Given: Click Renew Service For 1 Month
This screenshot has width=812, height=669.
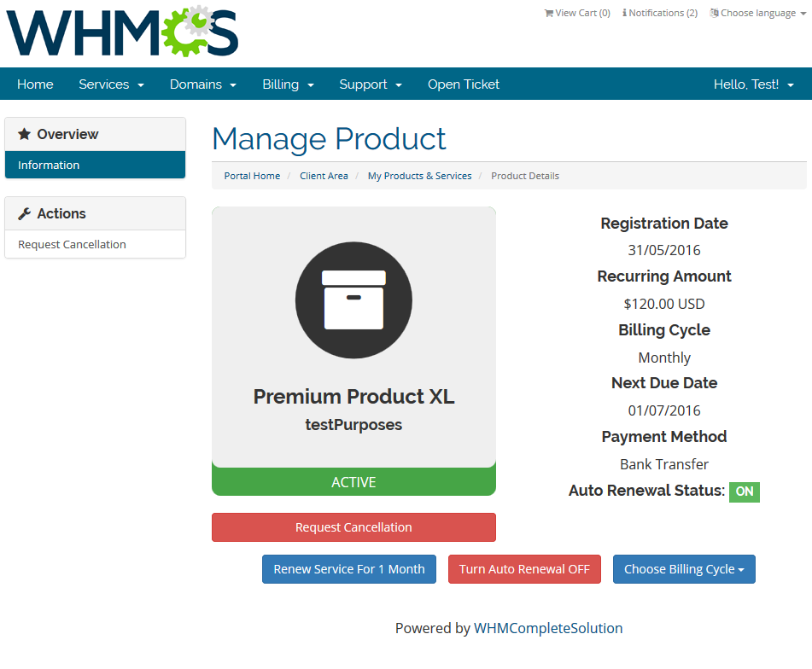Looking at the screenshot, I should (x=349, y=569).
